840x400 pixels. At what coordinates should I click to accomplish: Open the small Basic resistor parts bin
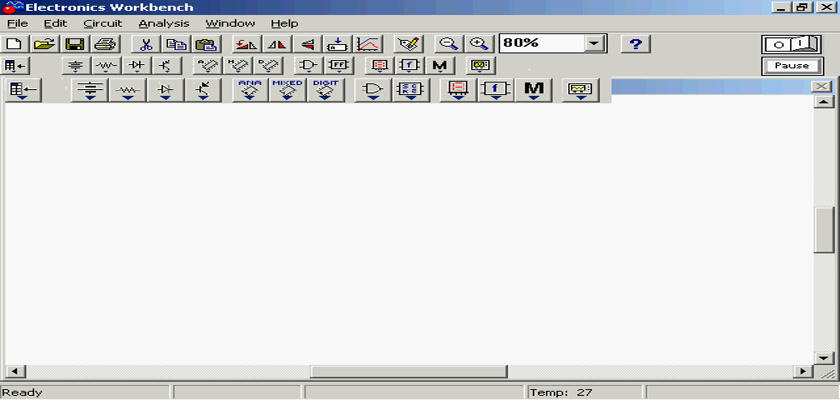tap(106, 66)
